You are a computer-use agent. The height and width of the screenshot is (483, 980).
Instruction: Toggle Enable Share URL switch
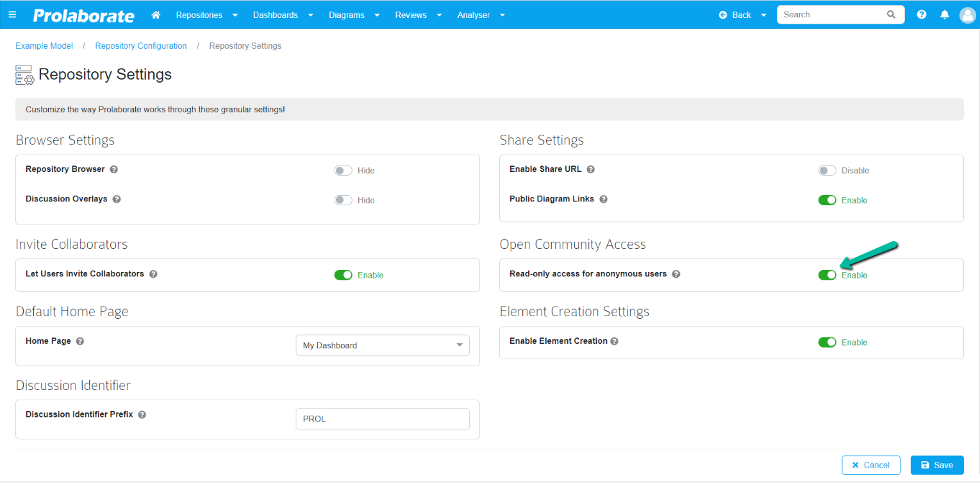(827, 171)
